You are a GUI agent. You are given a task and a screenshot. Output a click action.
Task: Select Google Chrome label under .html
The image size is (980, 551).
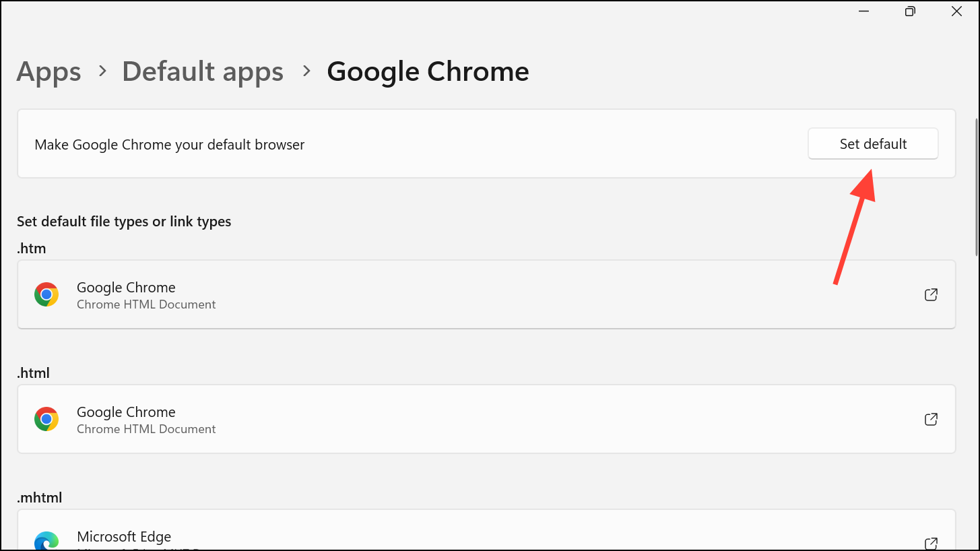pyautogui.click(x=126, y=412)
